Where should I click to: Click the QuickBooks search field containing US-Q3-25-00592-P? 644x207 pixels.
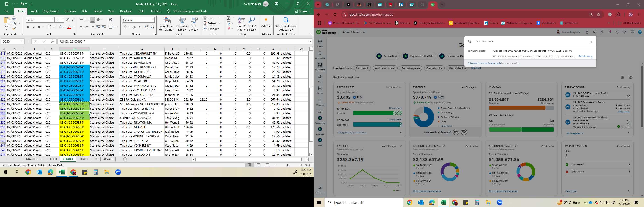click(530, 42)
